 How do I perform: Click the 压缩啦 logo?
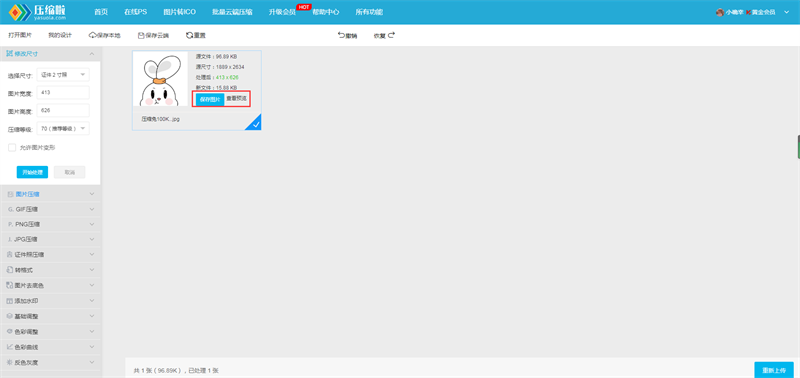coord(37,12)
